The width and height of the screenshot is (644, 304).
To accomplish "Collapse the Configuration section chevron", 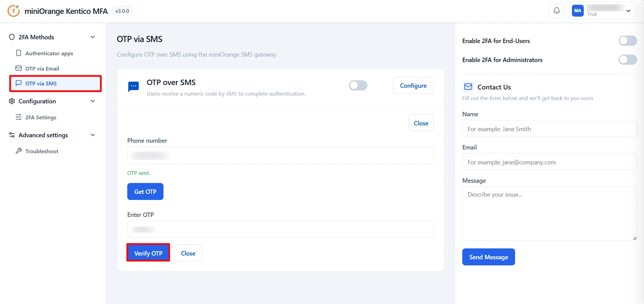I will point(93,101).
